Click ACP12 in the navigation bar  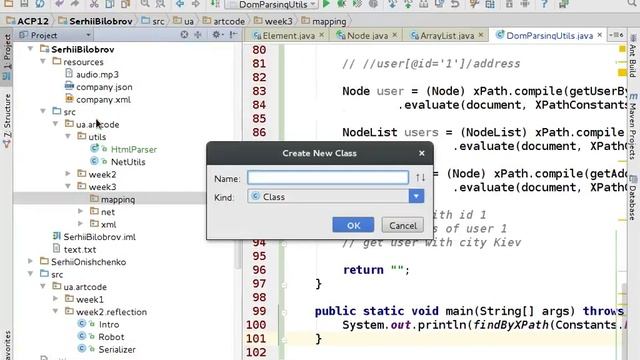click(28, 21)
